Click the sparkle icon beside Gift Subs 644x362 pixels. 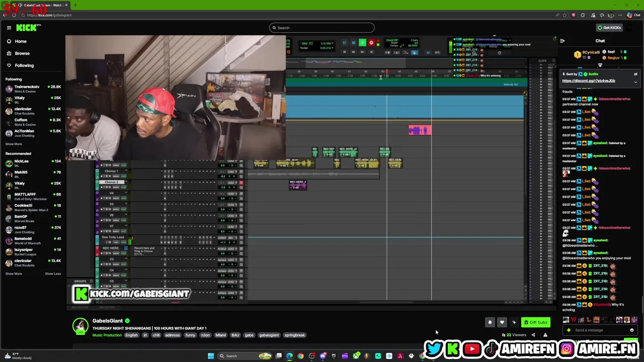click(514, 322)
